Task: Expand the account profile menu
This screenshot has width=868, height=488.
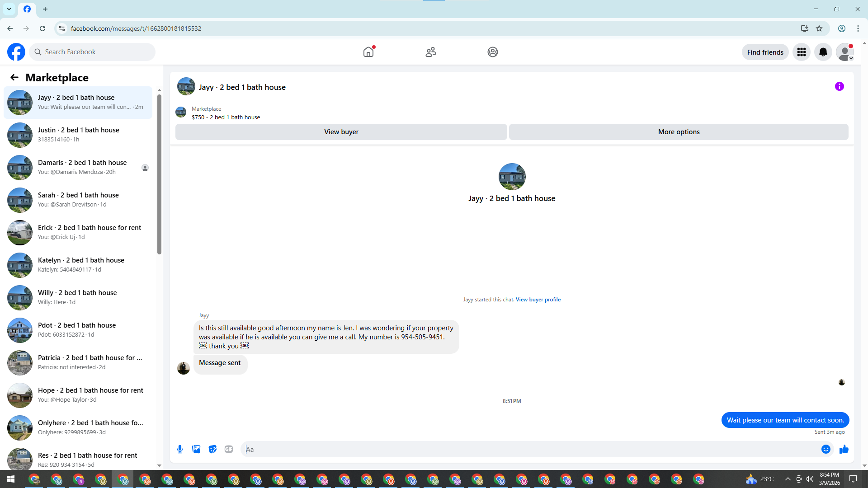Action: coord(844,52)
